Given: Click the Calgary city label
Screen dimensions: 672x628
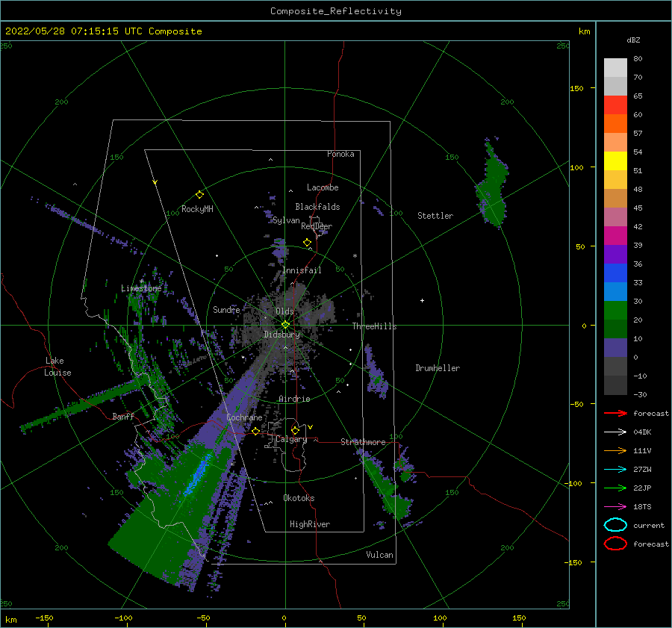Looking at the screenshot, I should [x=291, y=439].
